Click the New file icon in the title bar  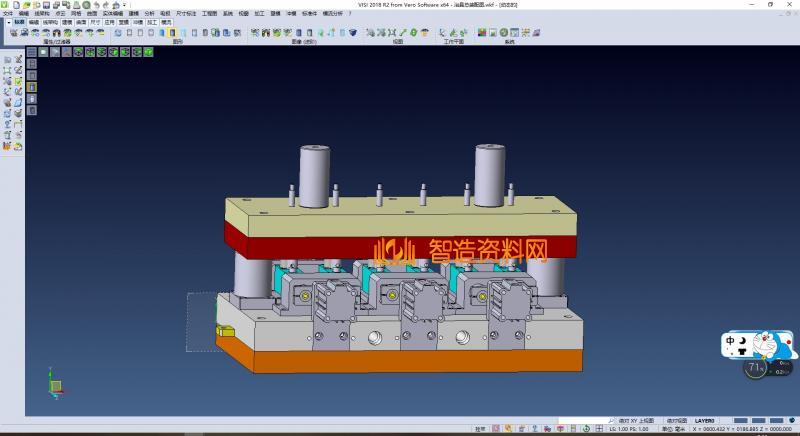tap(14, 5)
